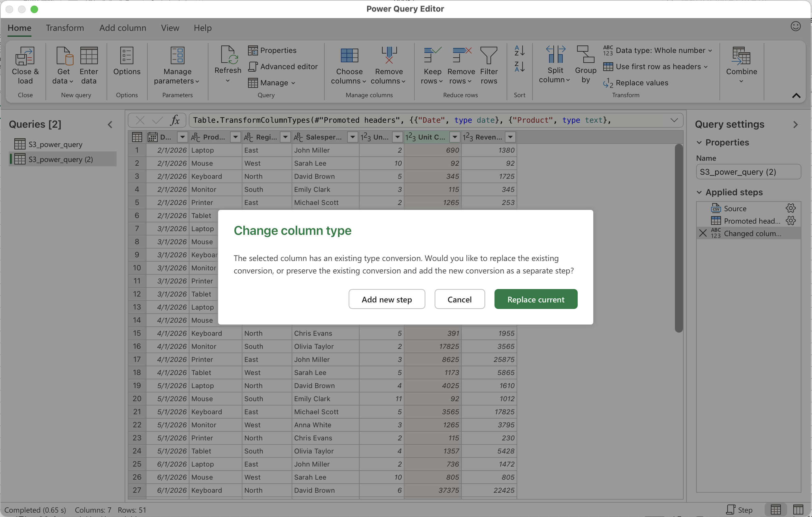The width and height of the screenshot is (812, 517).
Task: Click Choose columns
Action: coord(349,65)
